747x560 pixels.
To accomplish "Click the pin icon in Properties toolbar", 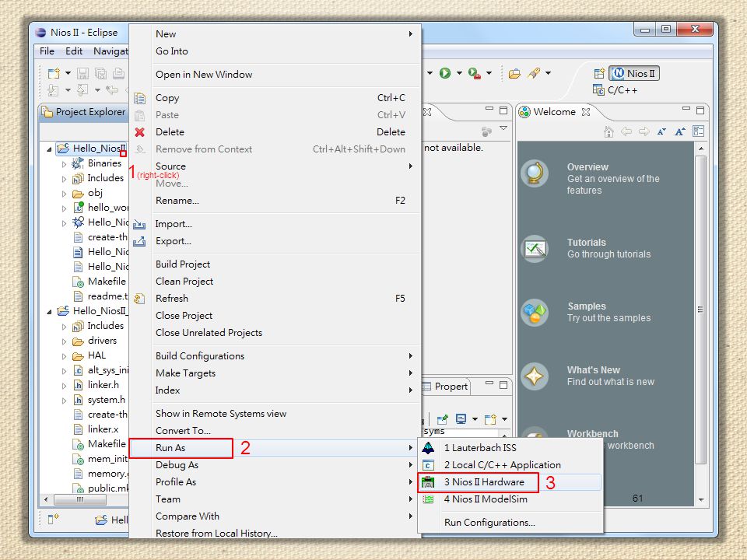I will (x=443, y=419).
